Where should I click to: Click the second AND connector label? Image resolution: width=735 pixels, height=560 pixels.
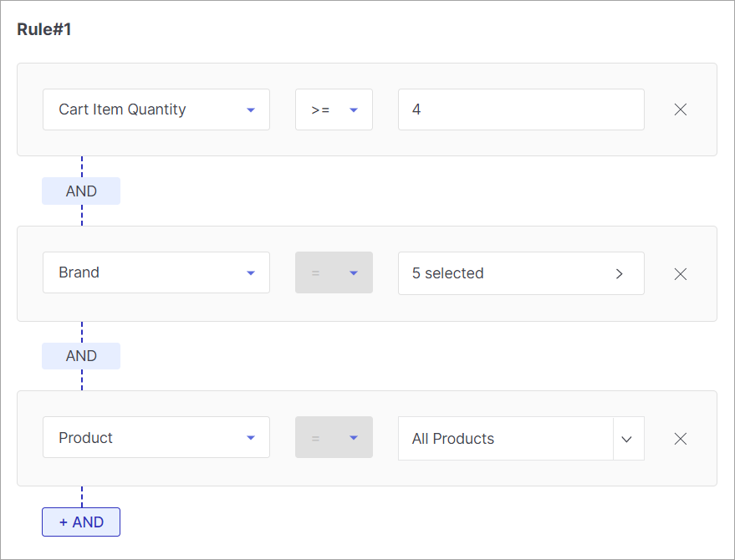click(x=81, y=356)
